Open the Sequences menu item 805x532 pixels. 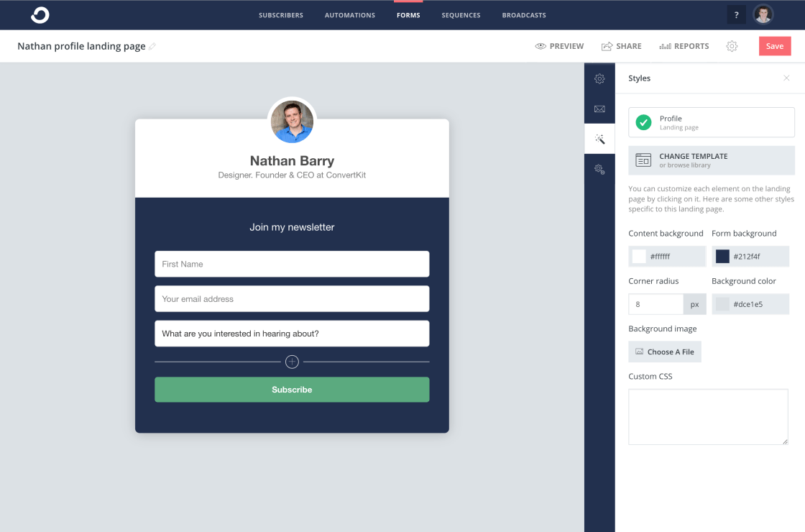[461, 15]
